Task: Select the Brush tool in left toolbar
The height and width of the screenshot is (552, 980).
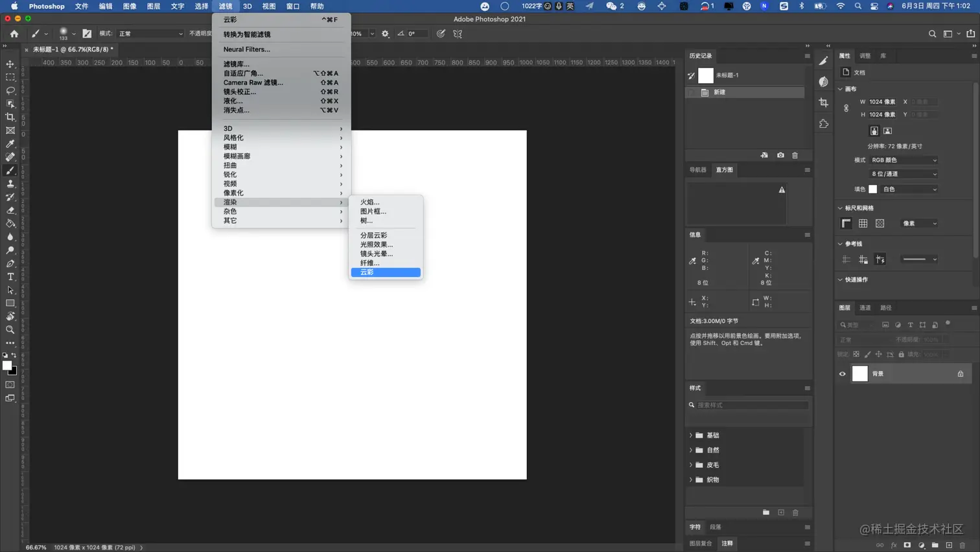Action: pyautogui.click(x=10, y=171)
